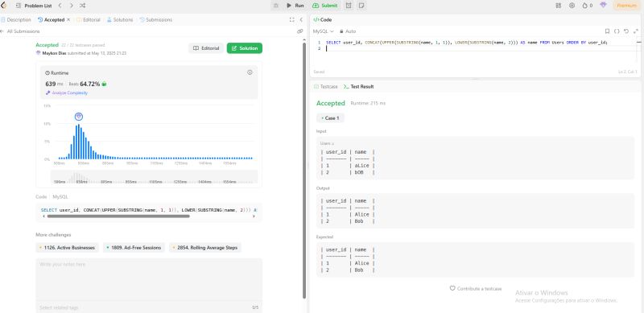Click the Run button
The height and width of the screenshot is (313, 644).
295,6
